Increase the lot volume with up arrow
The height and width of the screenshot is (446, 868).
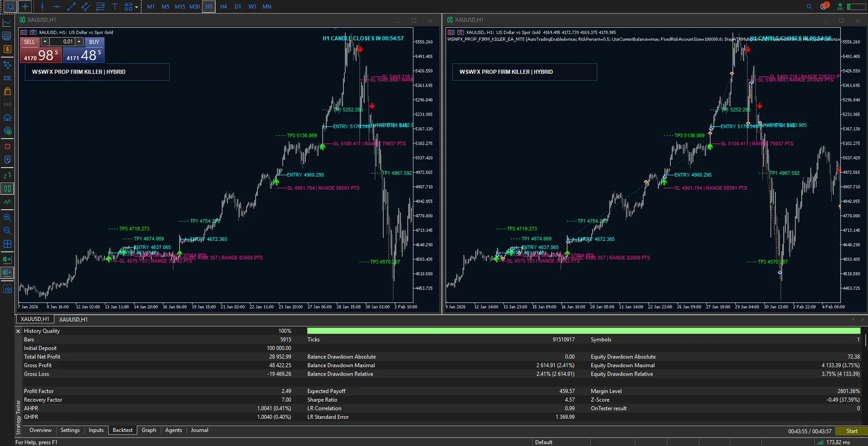click(79, 42)
